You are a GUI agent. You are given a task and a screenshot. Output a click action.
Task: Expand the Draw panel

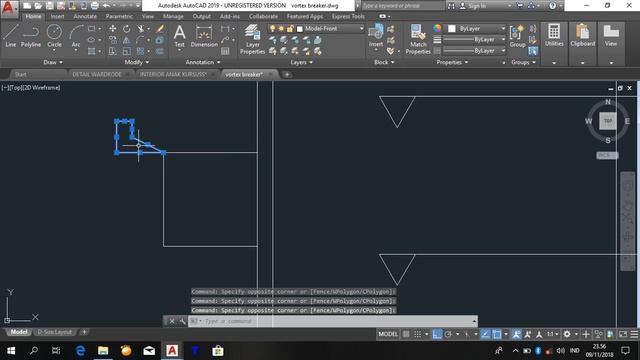tap(53, 62)
